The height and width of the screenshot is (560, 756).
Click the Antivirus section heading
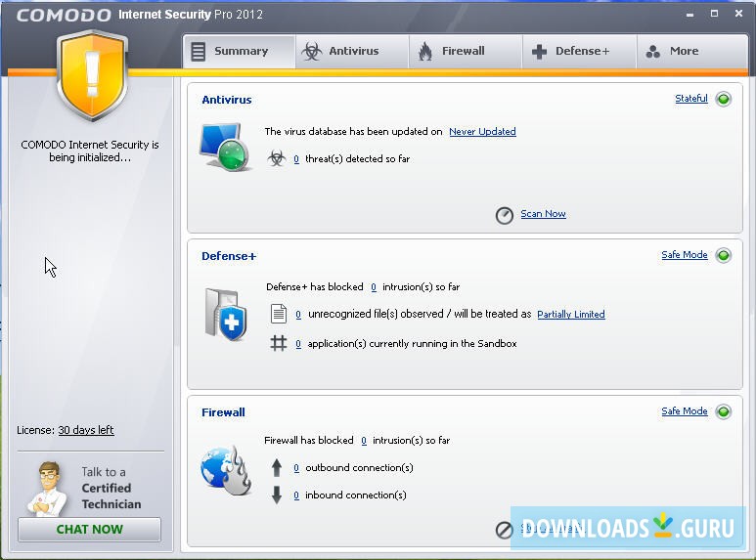click(227, 100)
